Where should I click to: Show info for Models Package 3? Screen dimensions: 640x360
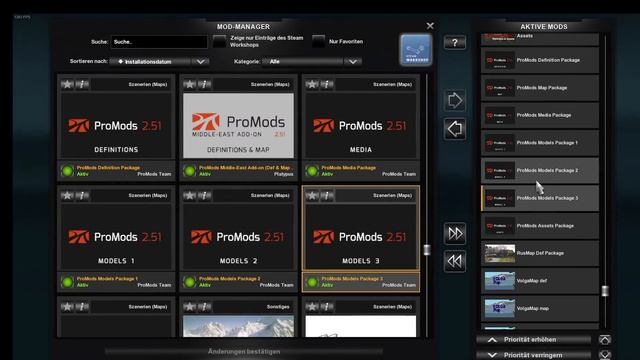pos(327,196)
